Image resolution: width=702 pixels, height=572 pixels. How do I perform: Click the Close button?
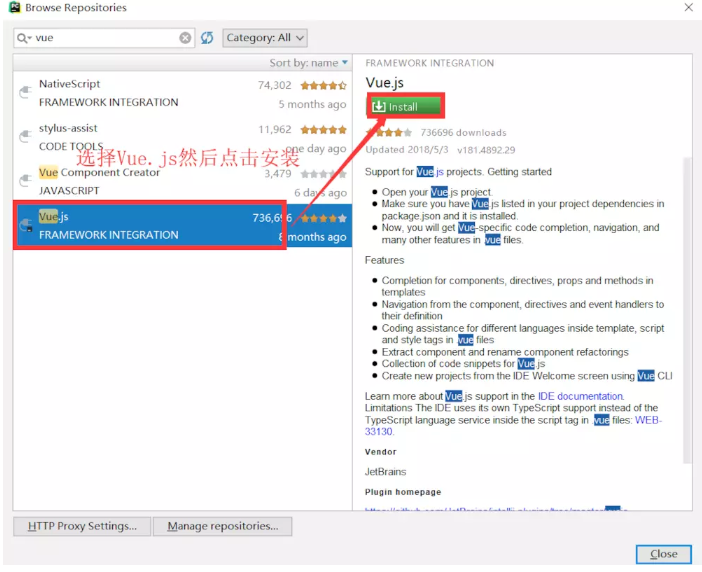click(x=663, y=555)
